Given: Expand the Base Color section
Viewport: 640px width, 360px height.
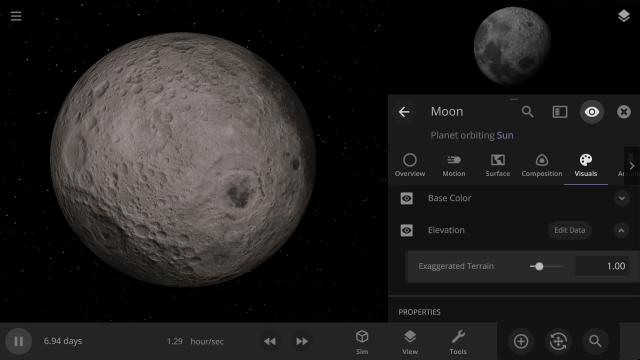Looking at the screenshot, I should (x=622, y=198).
